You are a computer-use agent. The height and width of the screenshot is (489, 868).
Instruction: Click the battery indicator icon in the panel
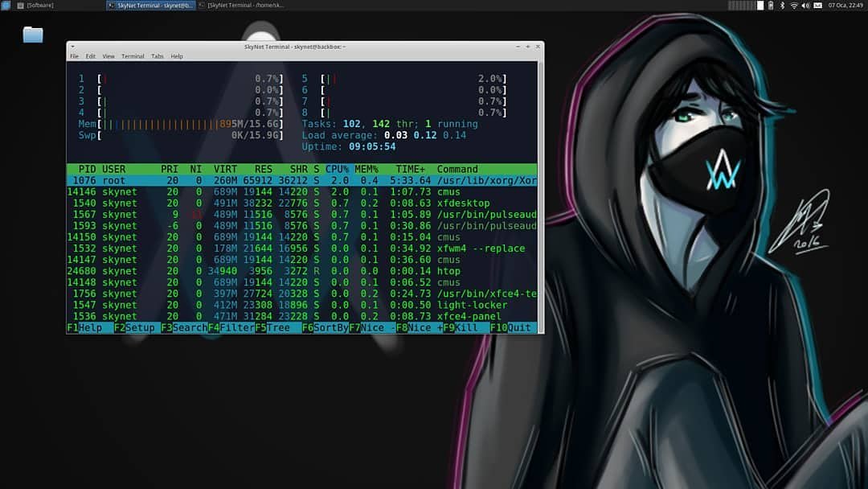tap(770, 5)
